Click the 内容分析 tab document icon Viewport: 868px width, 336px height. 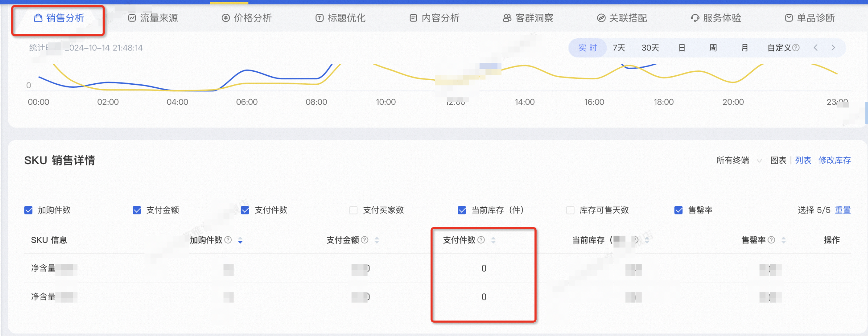[x=413, y=18]
